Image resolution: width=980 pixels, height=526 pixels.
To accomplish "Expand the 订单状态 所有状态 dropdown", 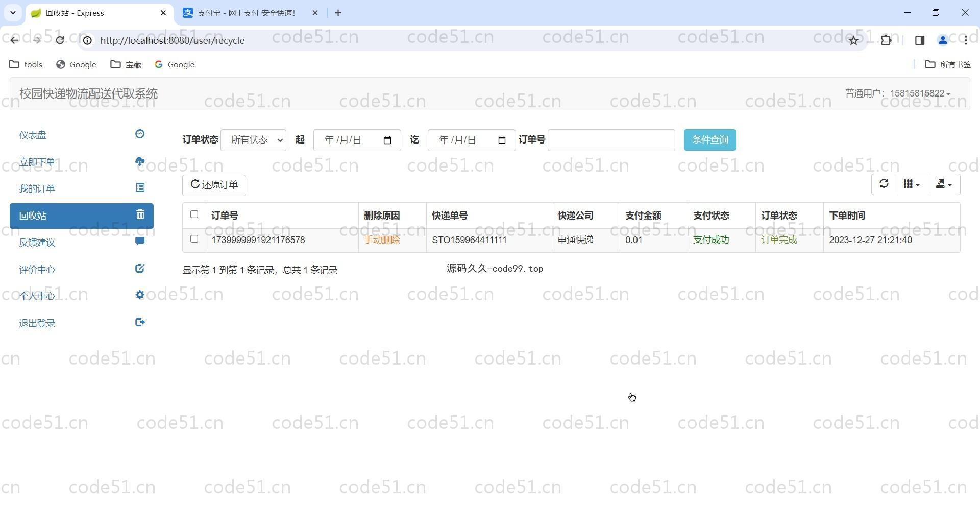I will (x=253, y=140).
